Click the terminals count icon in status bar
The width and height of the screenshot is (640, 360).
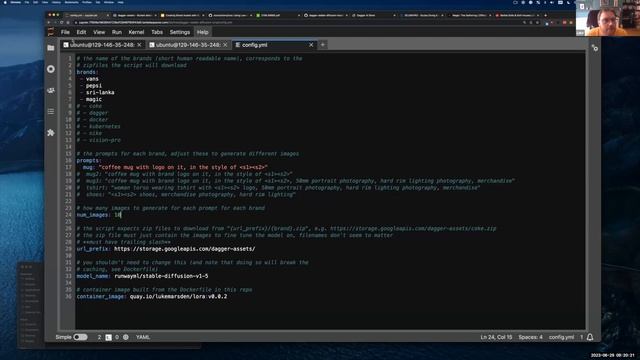tap(108, 337)
